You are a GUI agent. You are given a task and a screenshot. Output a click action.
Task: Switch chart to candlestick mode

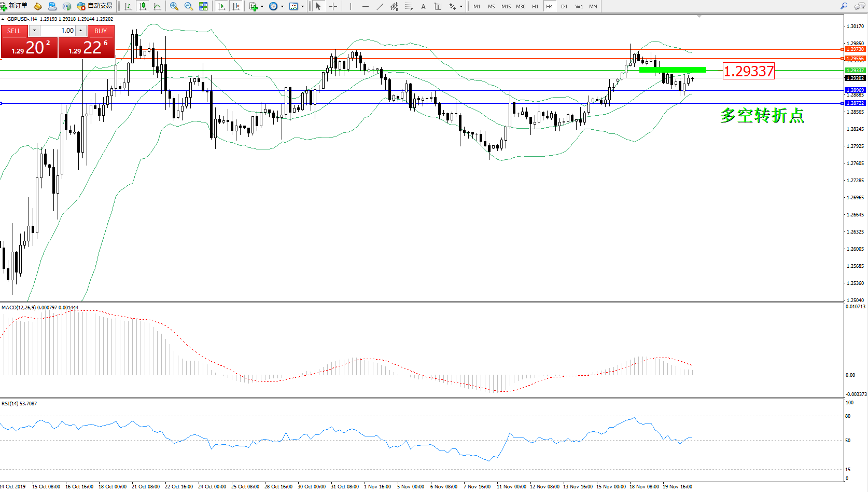(143, 6)
